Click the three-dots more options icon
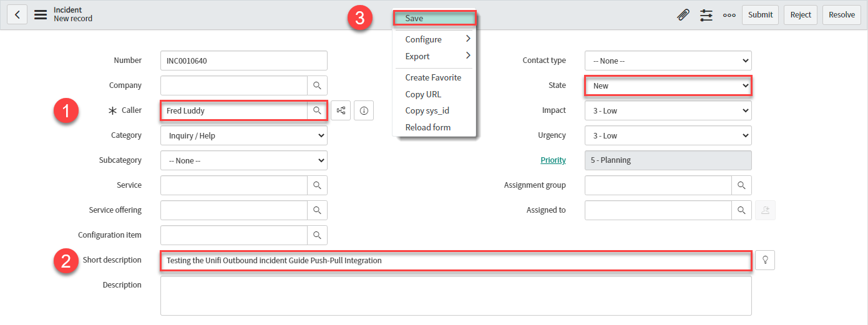868x325 pixels. (x=729, y=15)
